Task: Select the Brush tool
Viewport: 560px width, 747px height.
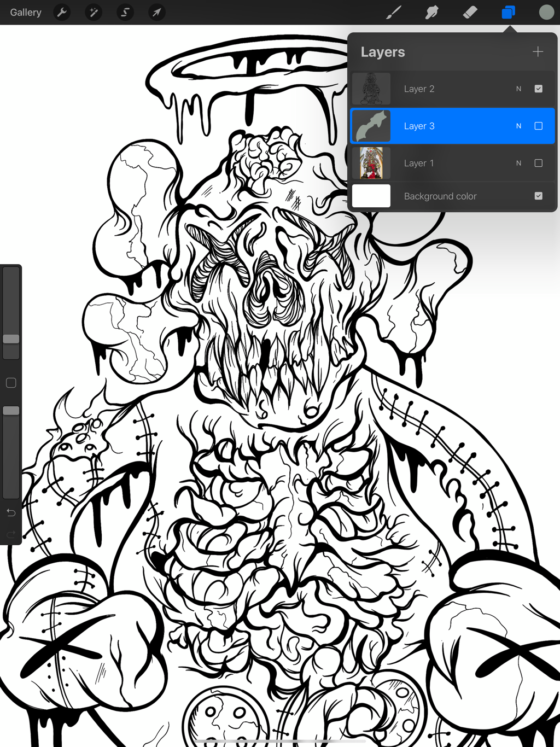Action: point(394,12)
